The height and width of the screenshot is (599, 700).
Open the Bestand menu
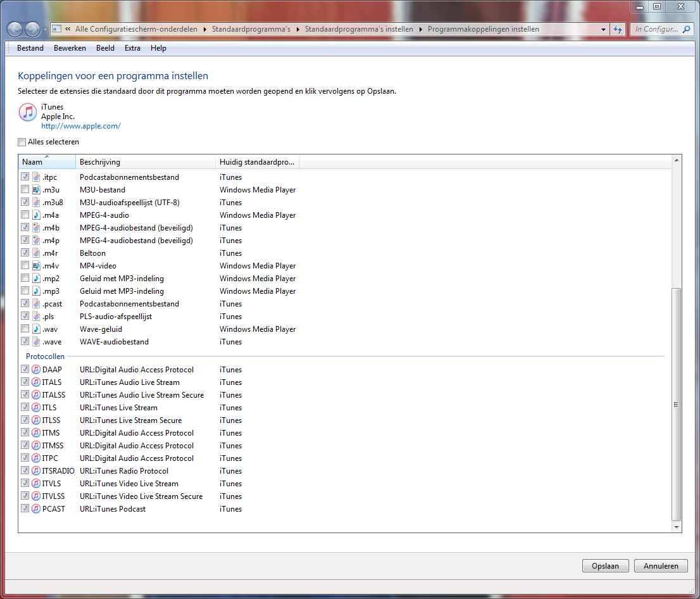coord(30,47)
